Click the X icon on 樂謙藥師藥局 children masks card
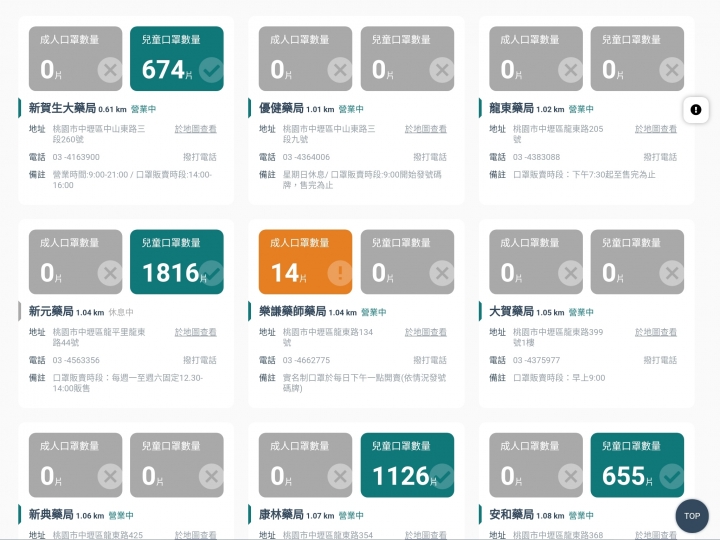 [442, 274]
